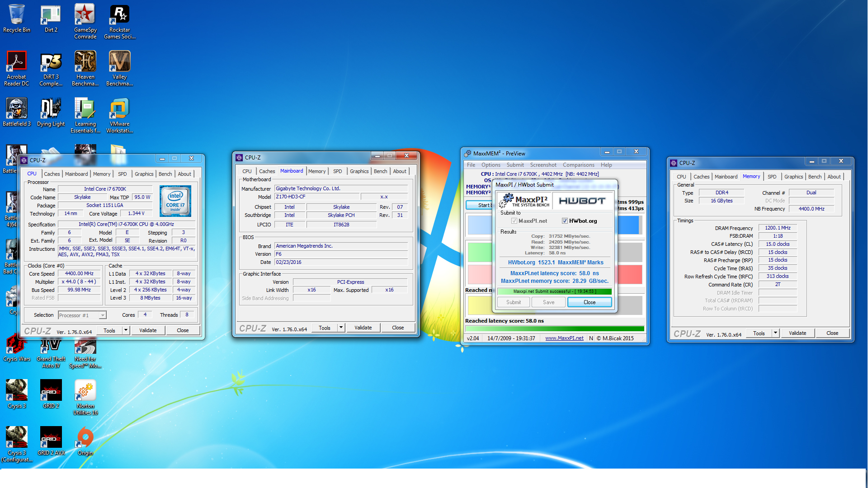
Task: Launch the Origin client icon
Action: tap(85, 441)
